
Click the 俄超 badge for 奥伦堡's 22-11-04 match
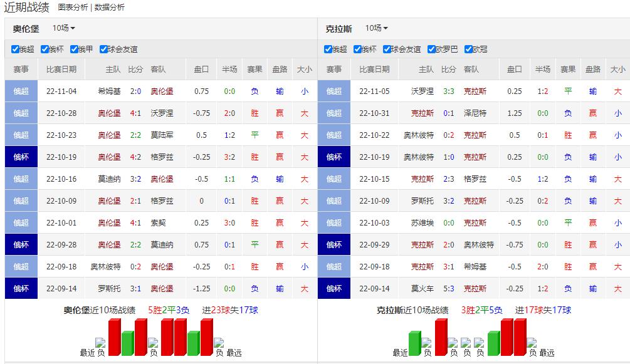pos(21,91)
